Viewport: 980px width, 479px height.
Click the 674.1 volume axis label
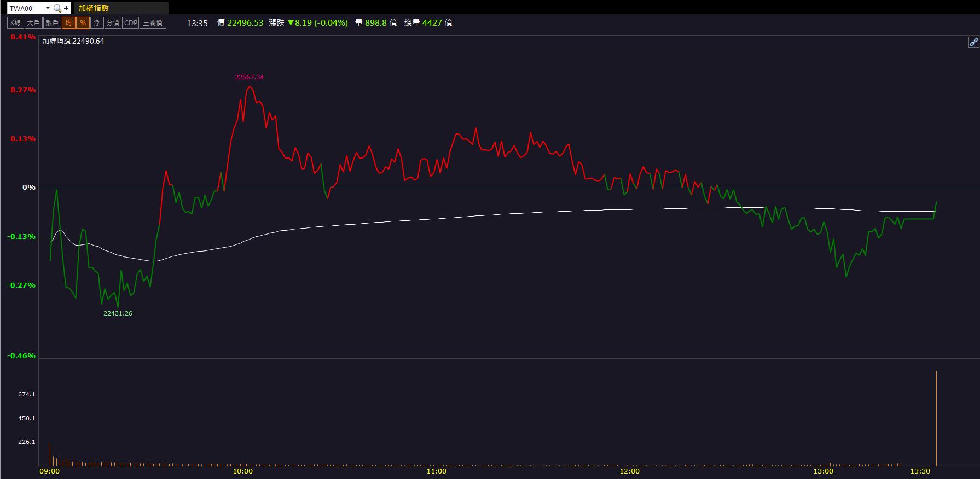27,394
